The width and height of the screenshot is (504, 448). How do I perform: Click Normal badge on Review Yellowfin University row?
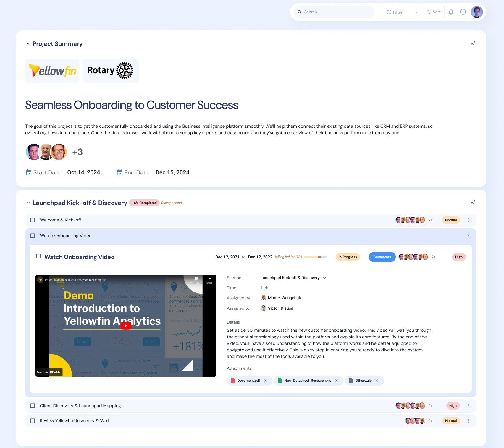tap(451, 421)
